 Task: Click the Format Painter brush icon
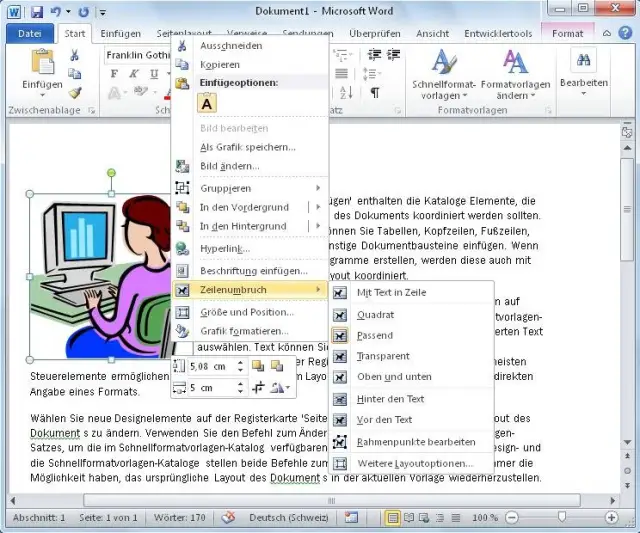click(x=75, y=93)
